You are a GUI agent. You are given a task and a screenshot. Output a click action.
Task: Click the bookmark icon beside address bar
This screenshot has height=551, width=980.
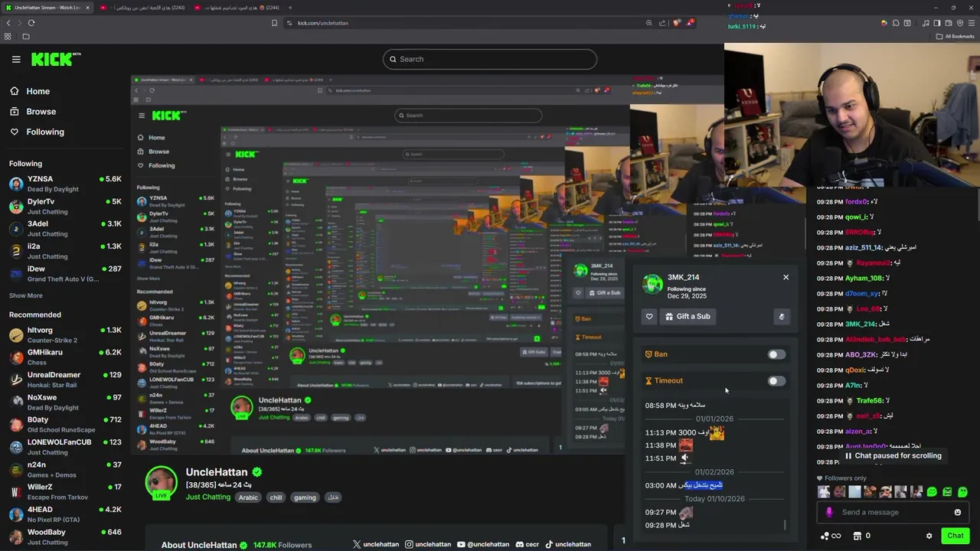tap(274, 23)
